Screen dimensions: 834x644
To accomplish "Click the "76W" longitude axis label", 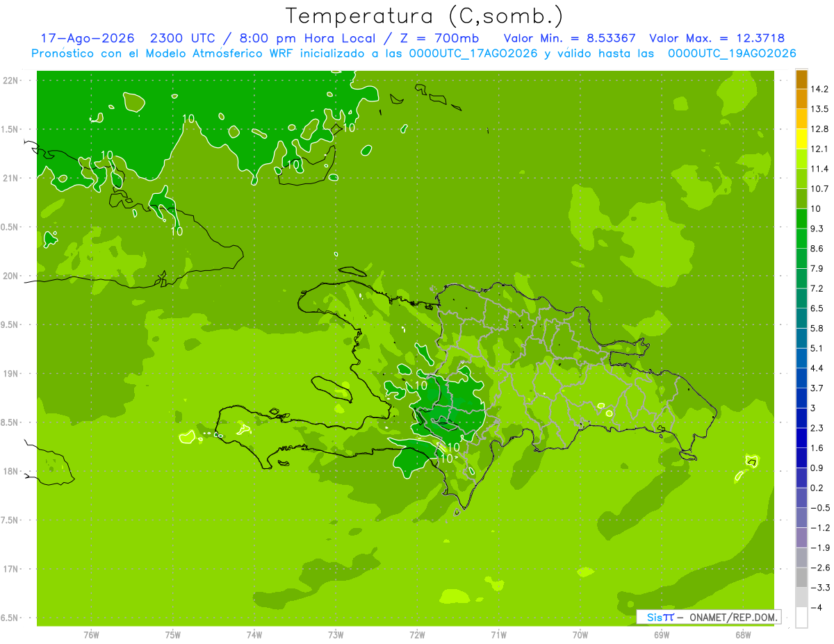I will (x=91, y=635).
